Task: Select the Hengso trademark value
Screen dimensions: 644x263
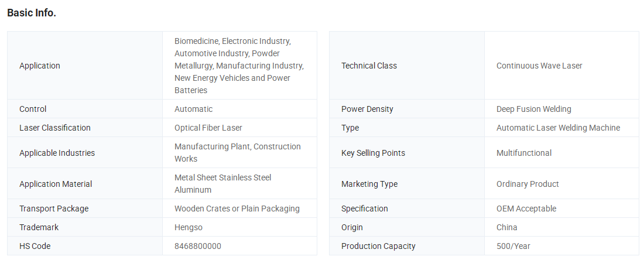Action: tap(189, 227)
